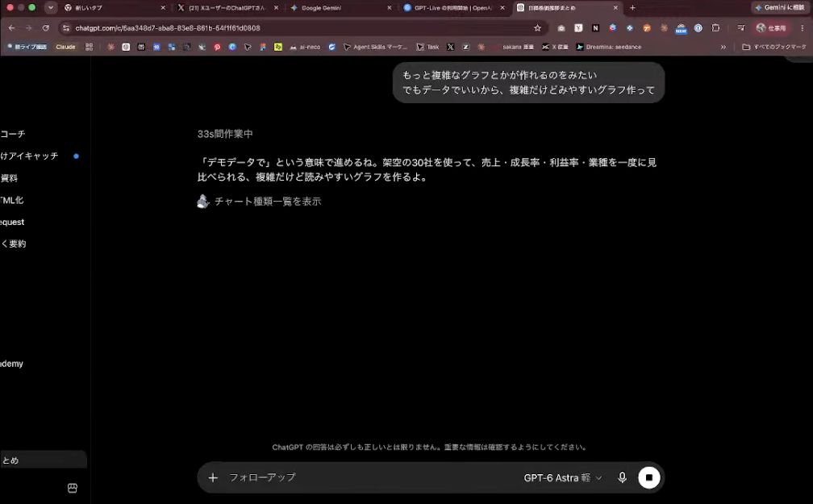The height and width of the screenshot is (504, 813).
Task: Click the Notion N extension icon
Action: (x=595, y=28)
